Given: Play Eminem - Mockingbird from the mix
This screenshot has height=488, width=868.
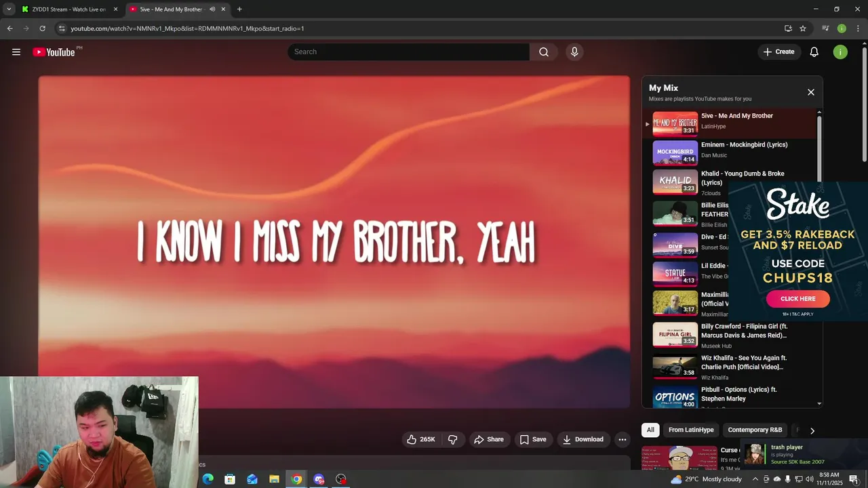Looking at the screenshot, I should click(731, 152).
